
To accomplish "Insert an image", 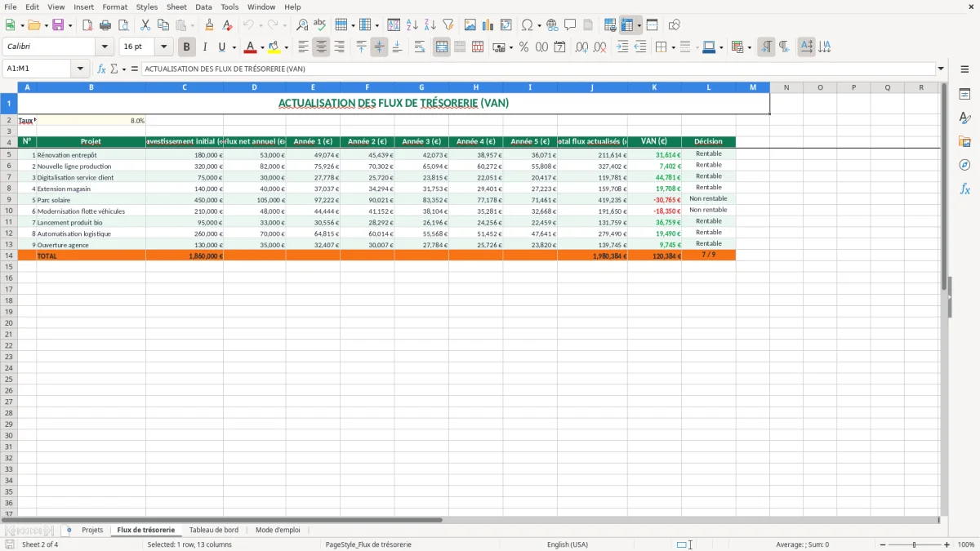I will (x=470, y=25).
